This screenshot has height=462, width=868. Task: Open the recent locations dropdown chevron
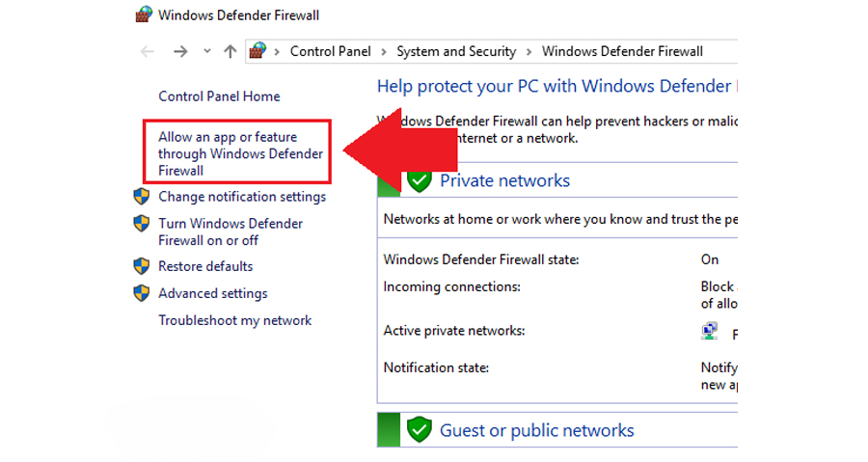tap(207, 51)
